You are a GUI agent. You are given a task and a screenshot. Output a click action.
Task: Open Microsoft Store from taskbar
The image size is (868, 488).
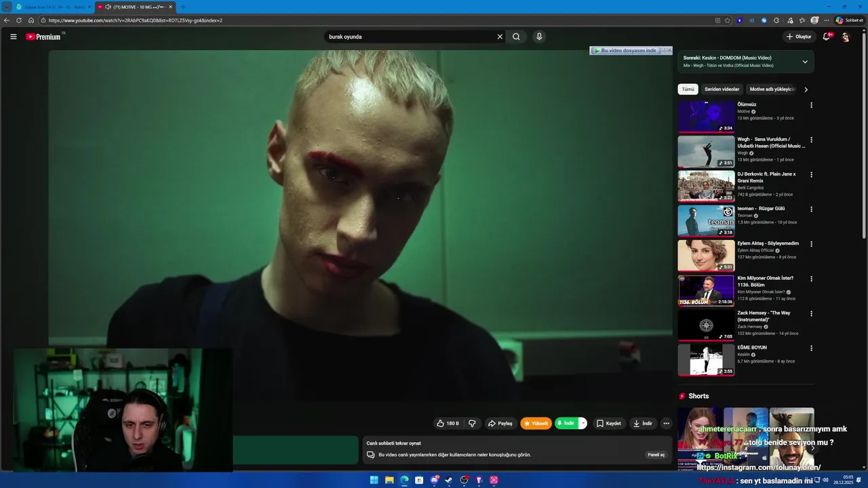tap(419, 480)
